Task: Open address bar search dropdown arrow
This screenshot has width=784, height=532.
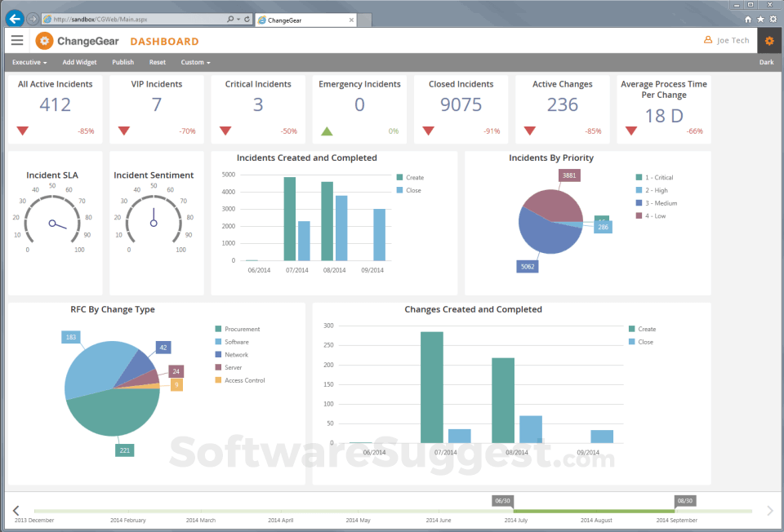Action: (x=238, y=19)
